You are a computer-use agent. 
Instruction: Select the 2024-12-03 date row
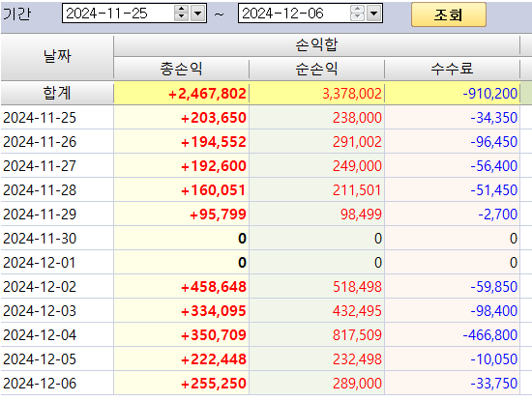coord(57,310)
